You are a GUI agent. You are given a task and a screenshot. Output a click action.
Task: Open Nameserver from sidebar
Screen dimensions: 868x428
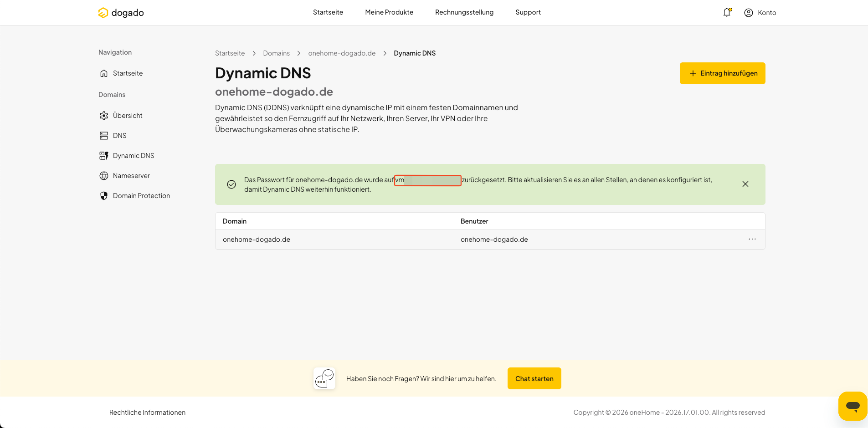tap(131, 176)
